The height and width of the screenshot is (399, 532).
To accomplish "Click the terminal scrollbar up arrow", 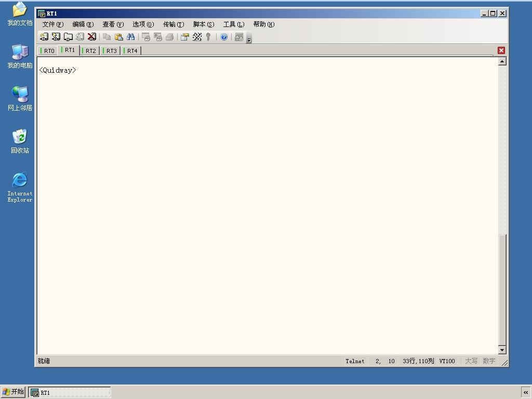I will (x=502, y=61).
